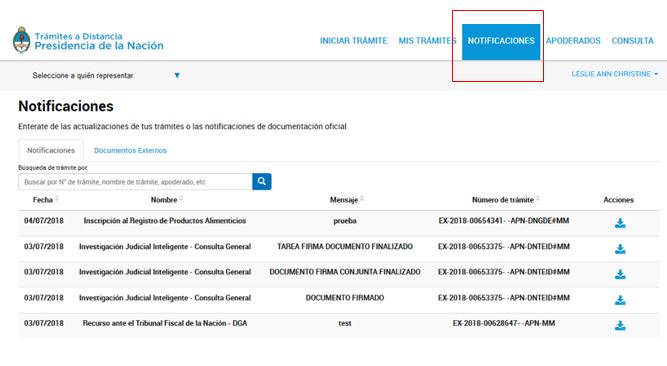Click the 04/07/2018 date cell
This screenshot has width=667, height=366.
(44, 220)
